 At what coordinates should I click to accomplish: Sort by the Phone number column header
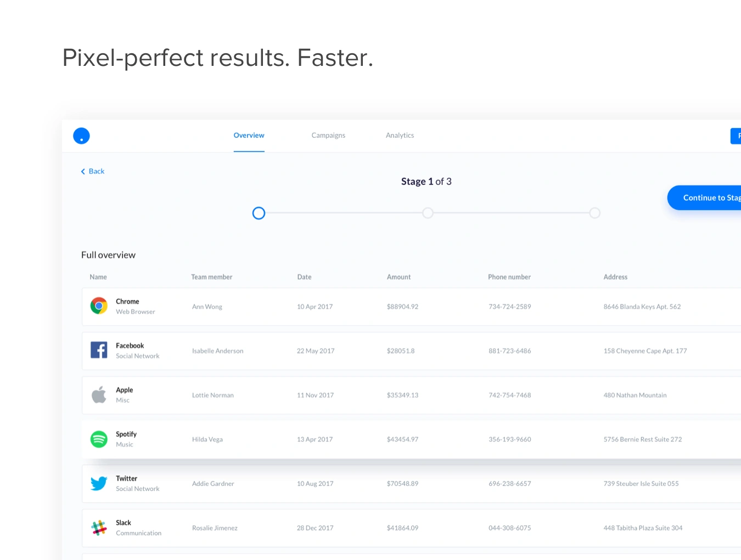(509, 277)
